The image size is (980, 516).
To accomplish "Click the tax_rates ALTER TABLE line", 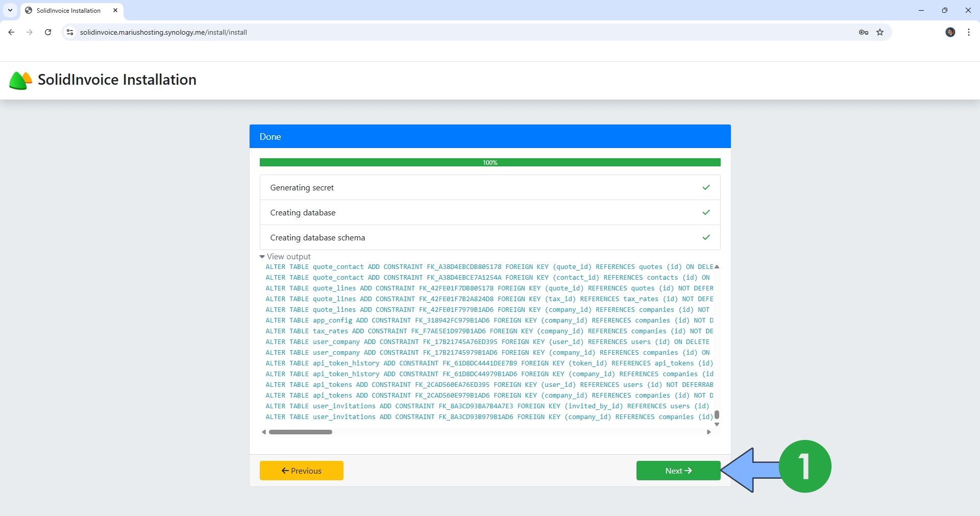I will [489, 331].
